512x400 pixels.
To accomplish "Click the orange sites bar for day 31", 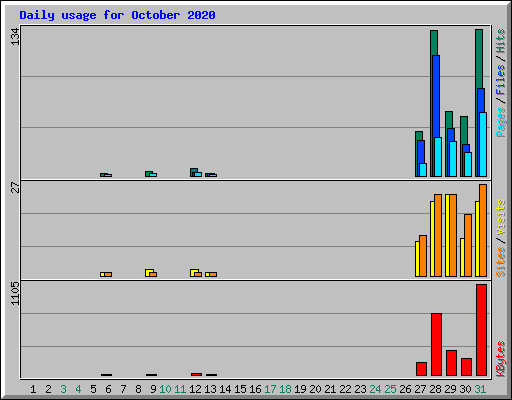I will 483,230.
